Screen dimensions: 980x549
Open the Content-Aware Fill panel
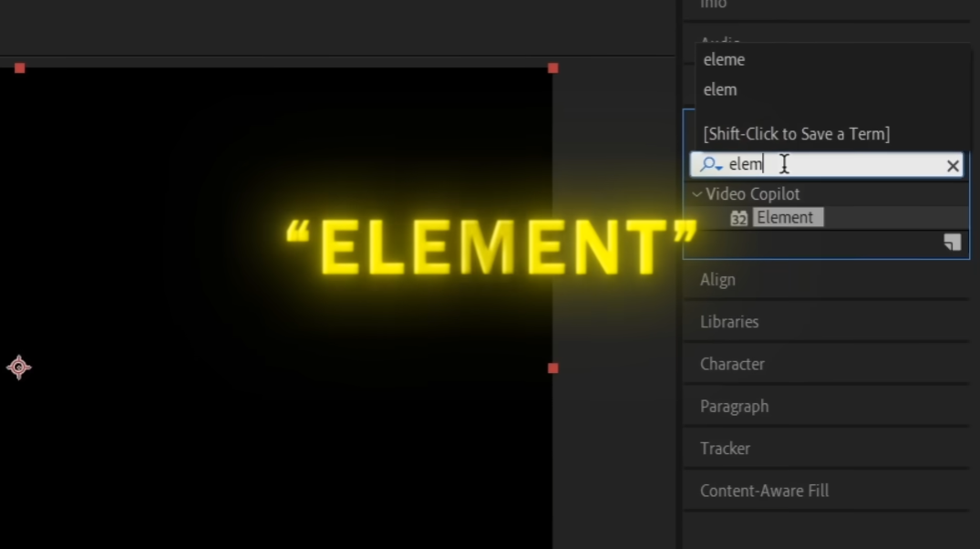point(764,491)
